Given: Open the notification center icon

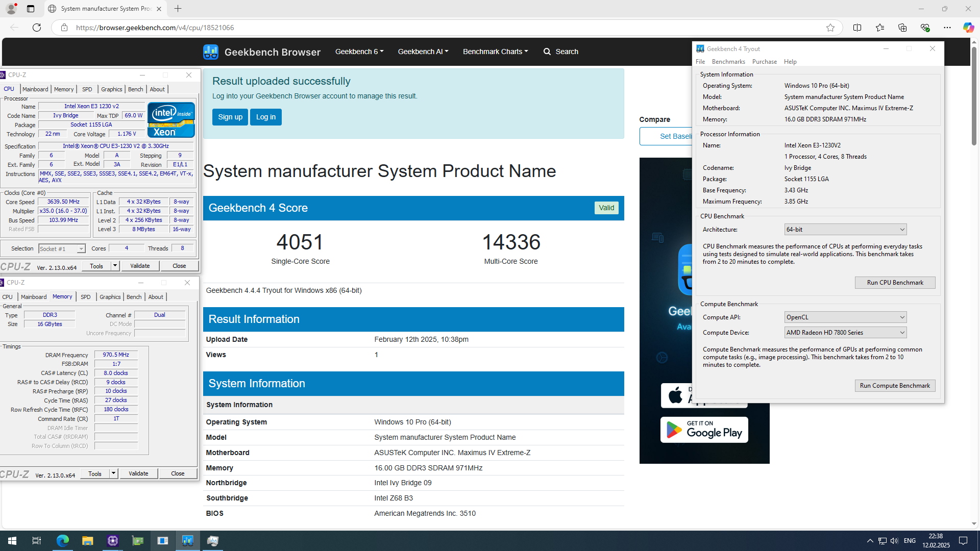Looking at the screenshot, I should pos(963,541).
